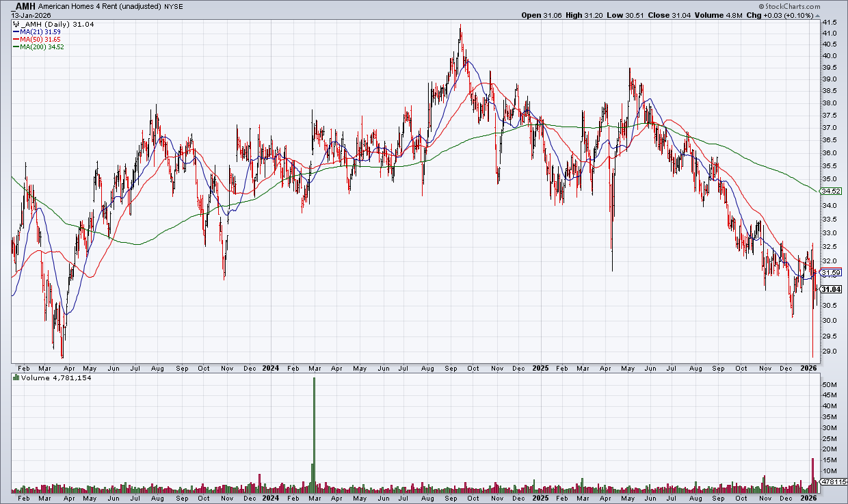Click the volume legend bar icon
848x504 pixels.
tap(15, 378)
